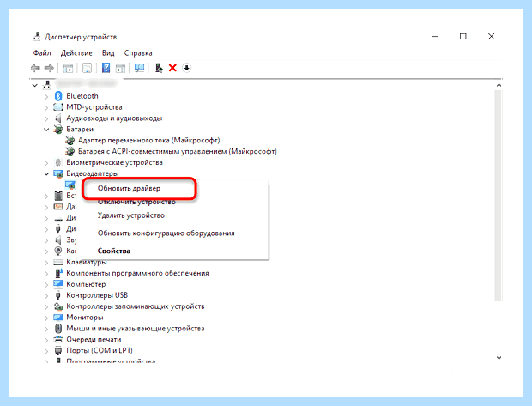Choose Отключить устройство in context menu
Image resolution: width=532 pixels, height=406 pixels.
[136, 202]
